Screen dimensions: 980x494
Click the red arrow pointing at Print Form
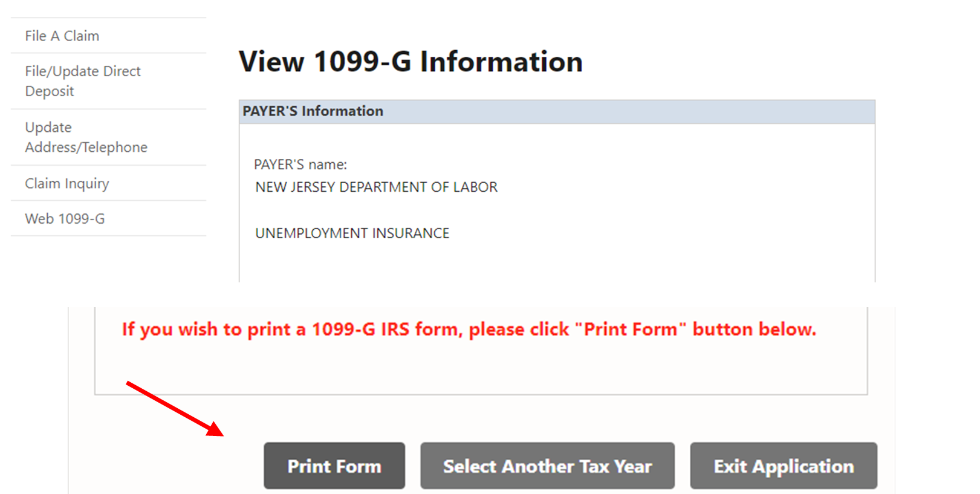click(x=175, y=409)
